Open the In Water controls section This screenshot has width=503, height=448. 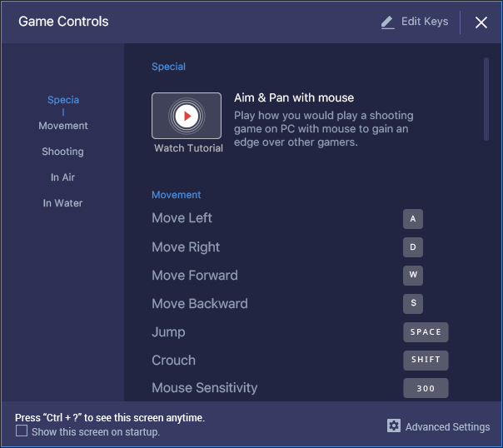[x=63, y=203]
